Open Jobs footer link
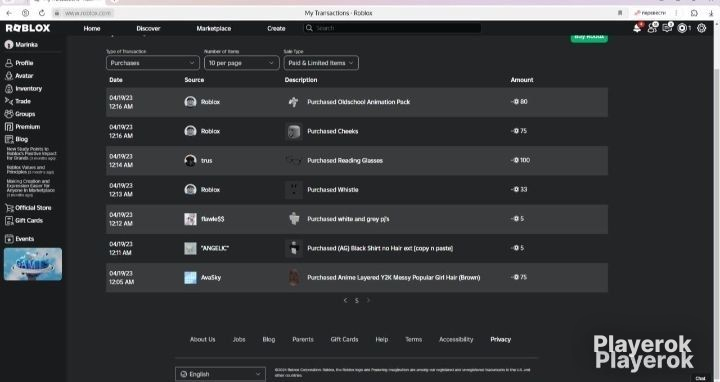 [239, 339]
